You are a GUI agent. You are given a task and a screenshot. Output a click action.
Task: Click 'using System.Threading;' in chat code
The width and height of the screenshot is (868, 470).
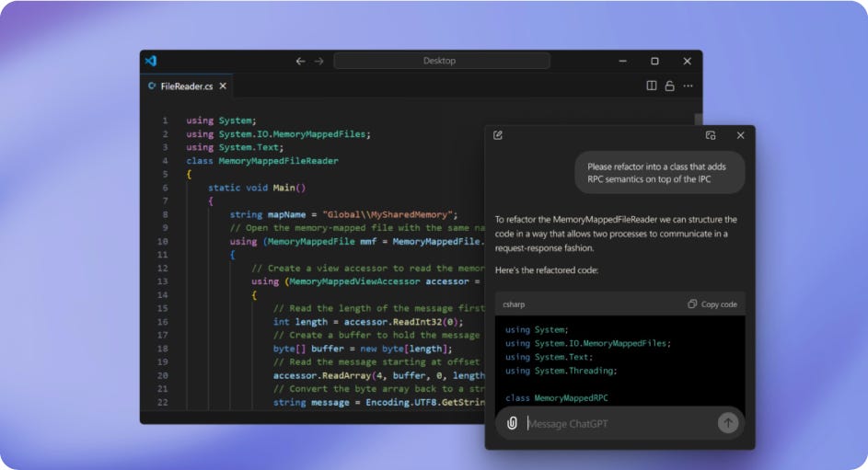[561, 371]
